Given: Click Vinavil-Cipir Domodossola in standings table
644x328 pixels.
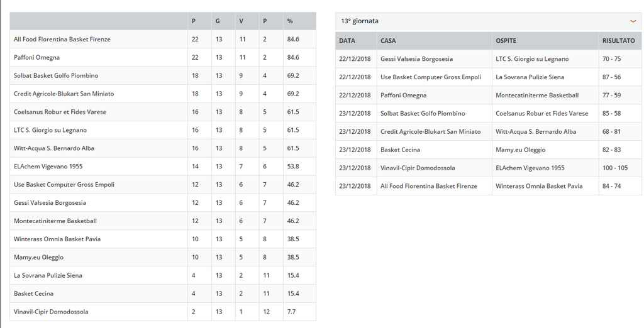Looking at the screenshot, I should pyautogui.click(x=51, y=312).
